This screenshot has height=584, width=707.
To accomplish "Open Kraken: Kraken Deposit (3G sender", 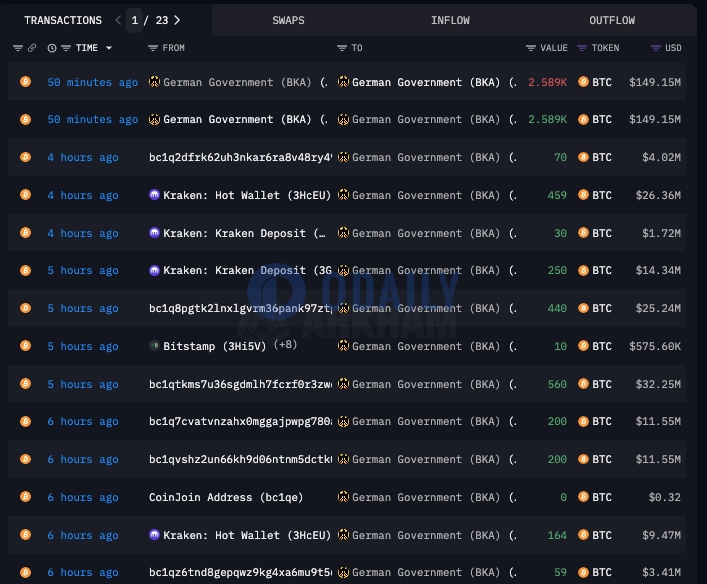I will (x=247, y=271).
